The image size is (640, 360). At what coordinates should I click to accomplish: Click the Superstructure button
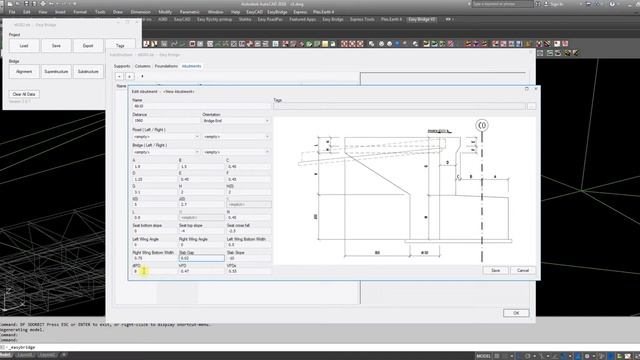point(56,71)
